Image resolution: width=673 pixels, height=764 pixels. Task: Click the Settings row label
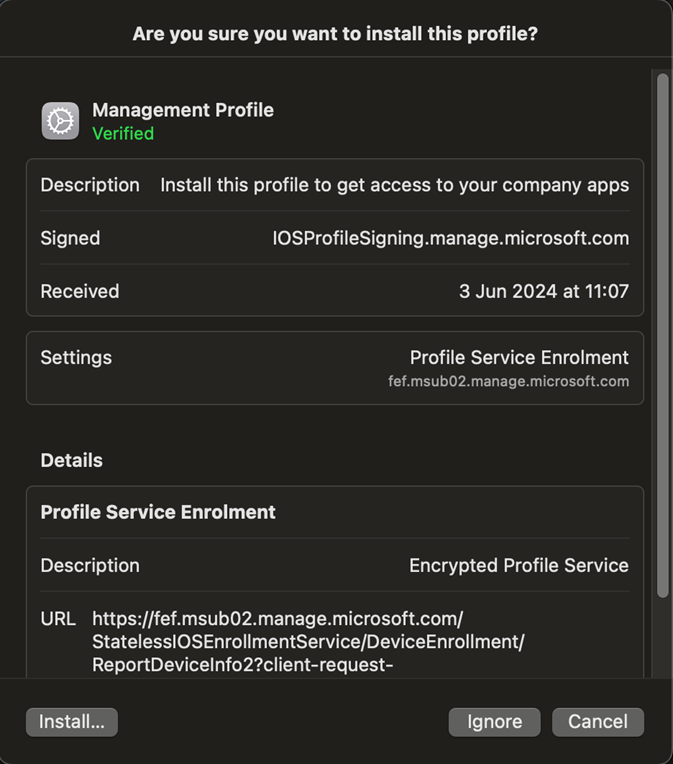pyautogui.click(x=76, y=358)
